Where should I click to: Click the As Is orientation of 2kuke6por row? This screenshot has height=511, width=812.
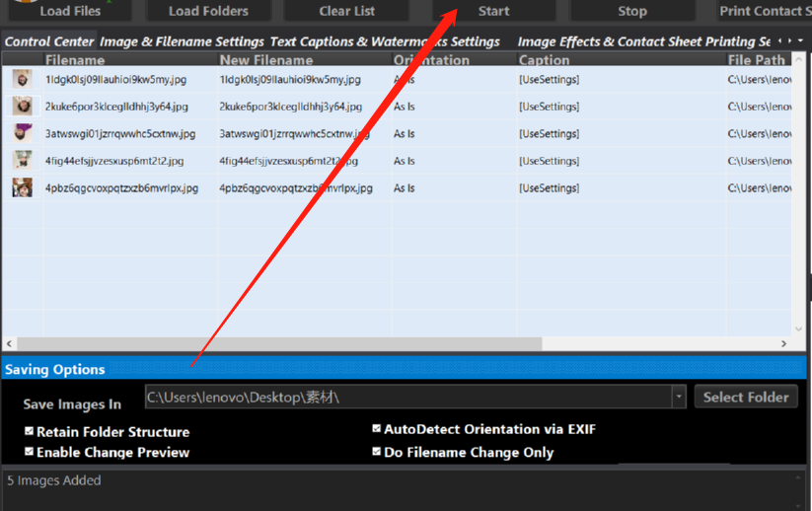(x=404, y=107)
